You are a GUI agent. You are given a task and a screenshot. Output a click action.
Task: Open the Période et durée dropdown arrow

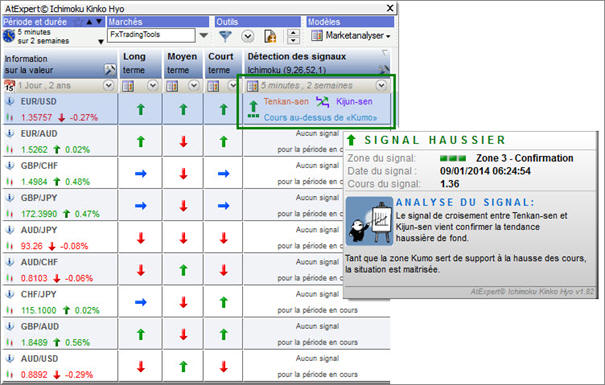pos(101,41)
